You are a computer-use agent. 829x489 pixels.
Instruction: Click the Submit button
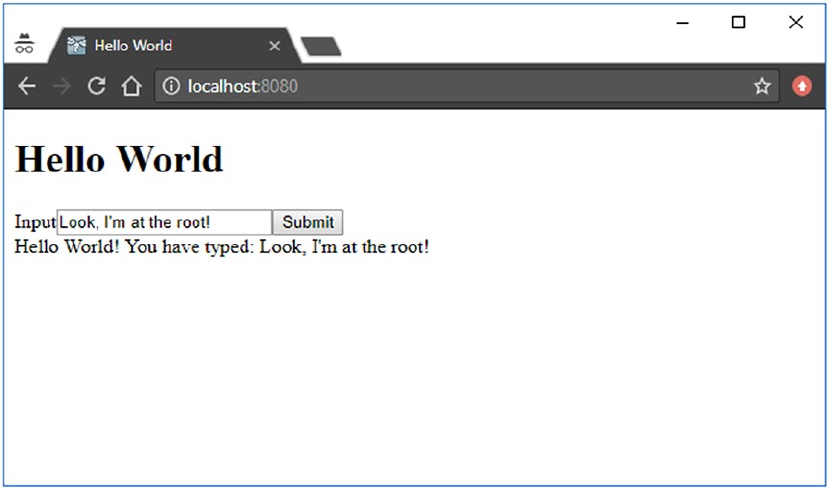click(308, 222)
